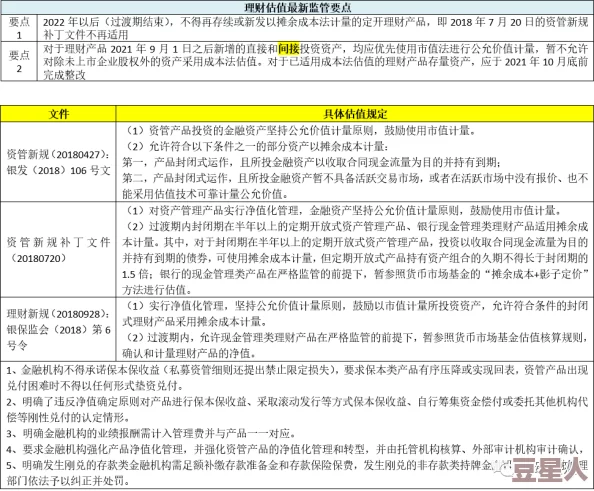Viewport: 594px width, 491px height.
Task: Click the line "式理财产品采用摊余成本计量。"
Action: 195,322
